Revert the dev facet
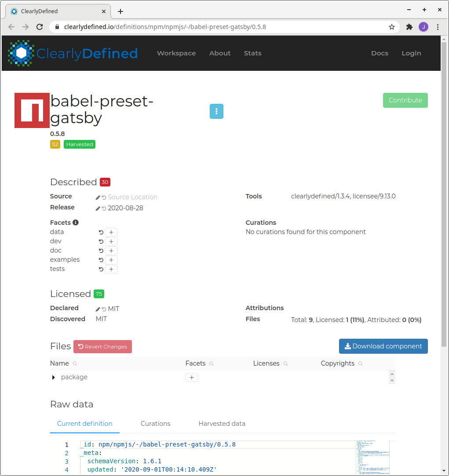The width and height of the screenshot is (449, 476). [x=101, y=242]
